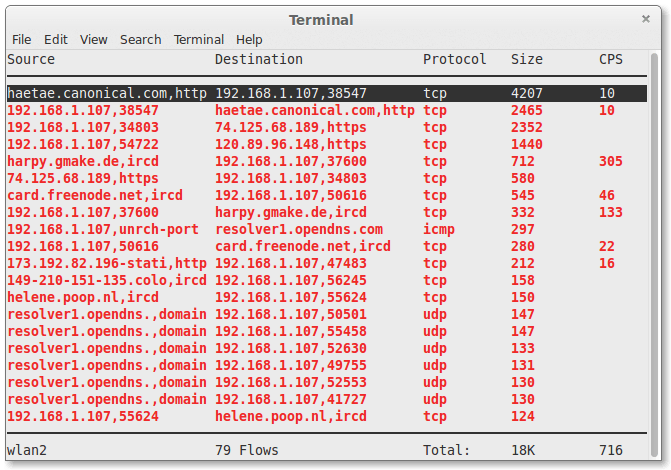671x470 pixels.
Task: Click source 192.168.1.107,34803
Action: pyautogui.click(x=83, y=128)
